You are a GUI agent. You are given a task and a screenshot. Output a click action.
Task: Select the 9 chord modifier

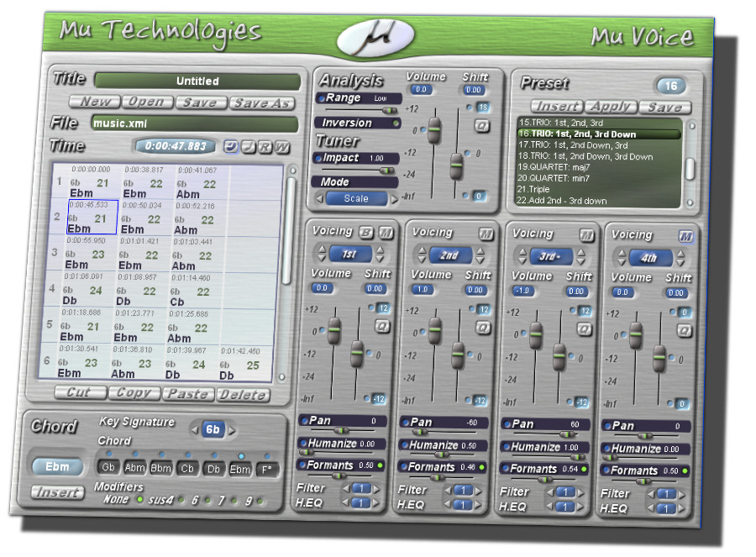[x=260, y=502]
